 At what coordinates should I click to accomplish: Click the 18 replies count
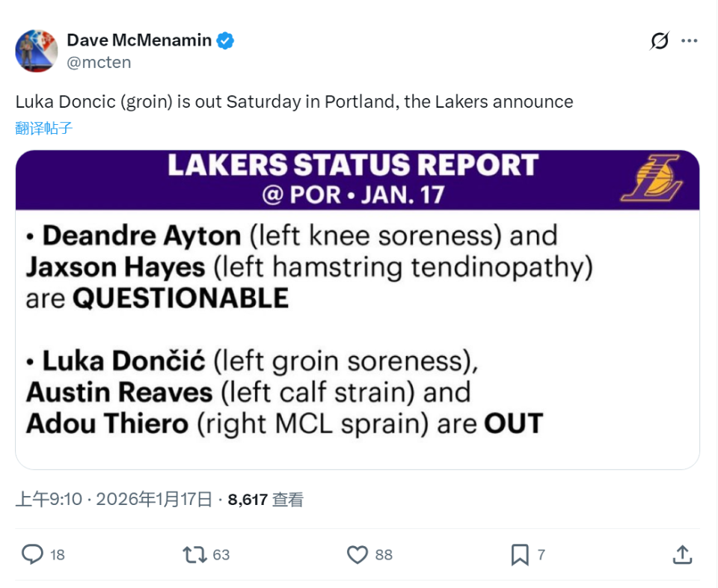pyautogui.click(x=58, y=555)
